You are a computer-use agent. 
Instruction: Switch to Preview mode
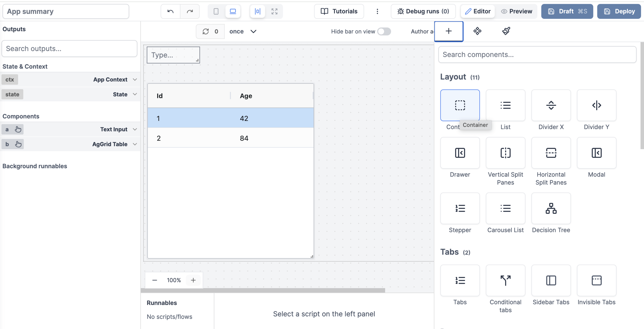pos(516,11)
